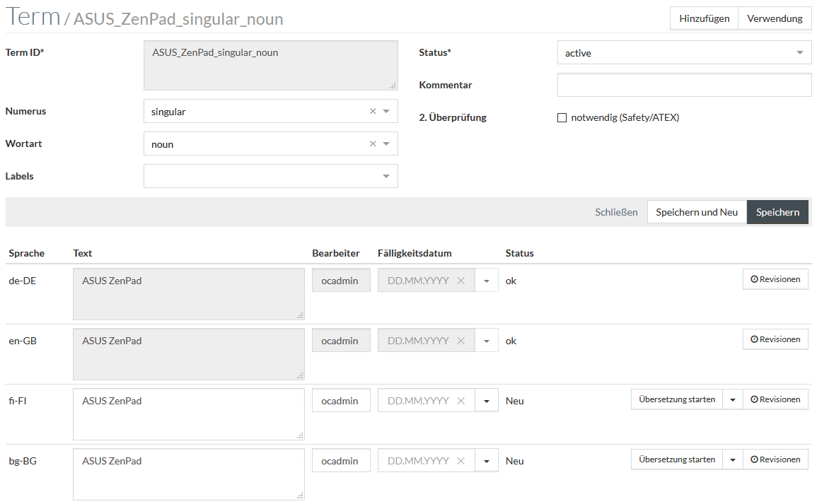The height and width of the screenshot is (504, 817).
Task: Clear the de-DE due date field
Action: (x=460, y=281)
